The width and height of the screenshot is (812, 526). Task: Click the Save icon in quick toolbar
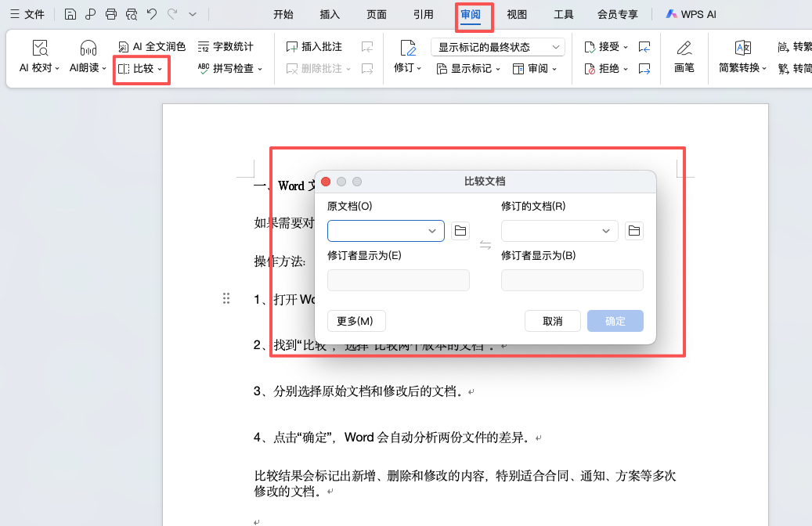(x=70, y=15)
